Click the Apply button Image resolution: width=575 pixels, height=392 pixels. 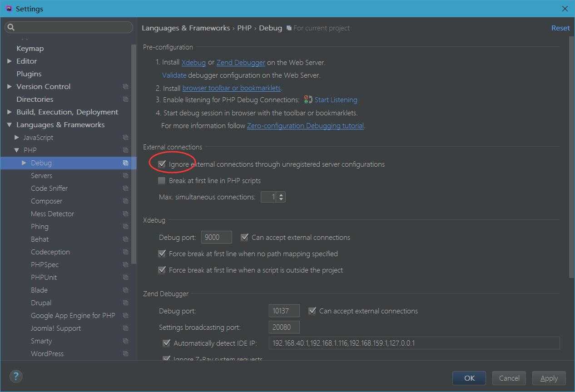click(x=549, y=378)
